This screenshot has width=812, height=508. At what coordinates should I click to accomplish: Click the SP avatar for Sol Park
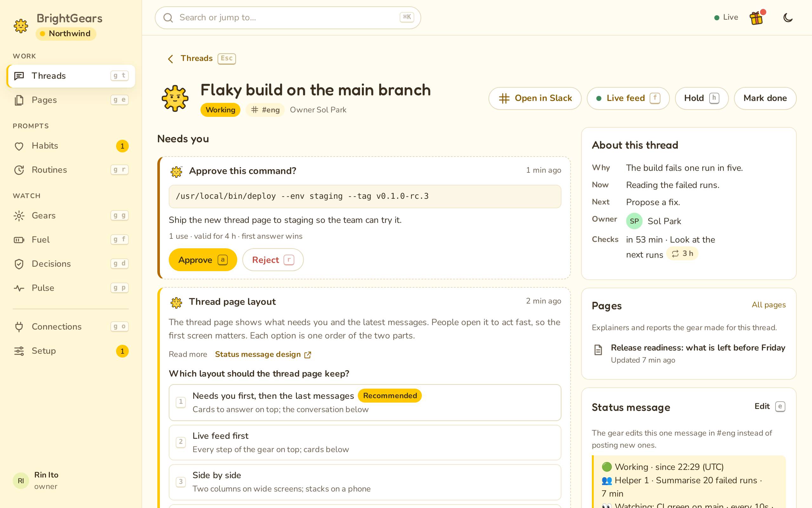tap(634, 221)
